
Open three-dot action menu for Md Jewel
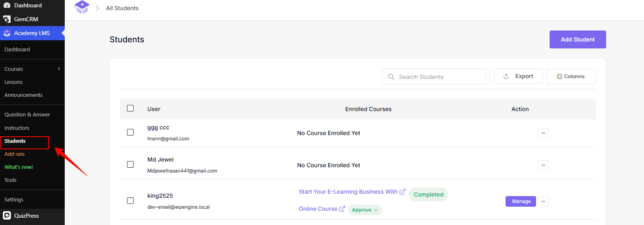543,165
